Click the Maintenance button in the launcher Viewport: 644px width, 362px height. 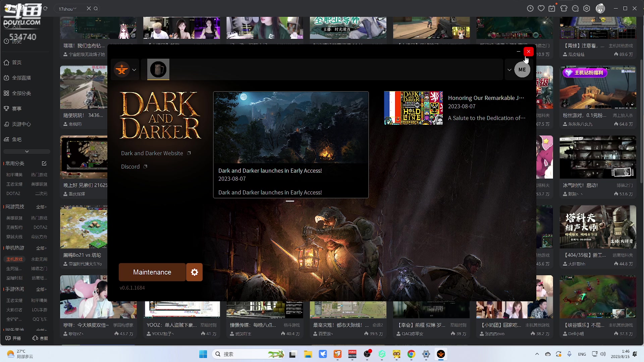[x=152, y=272]
